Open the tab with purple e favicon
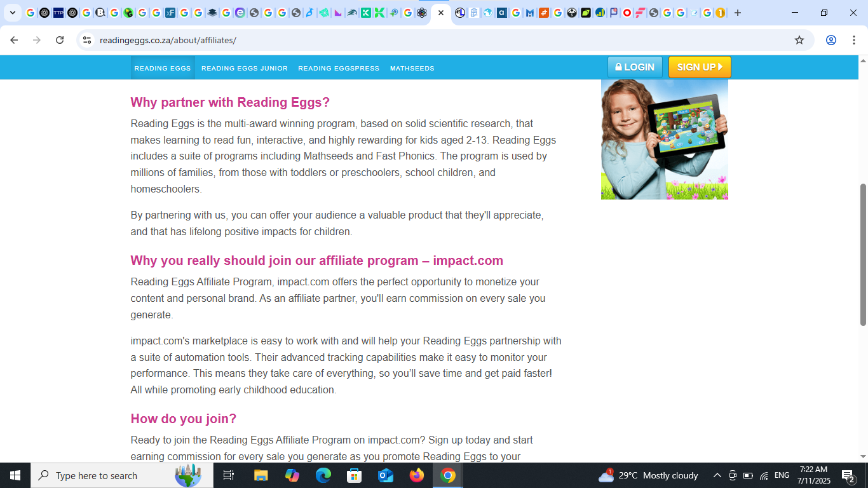This screenshot has width=868, height=488. pyautogui.click(x=240, y=13)
